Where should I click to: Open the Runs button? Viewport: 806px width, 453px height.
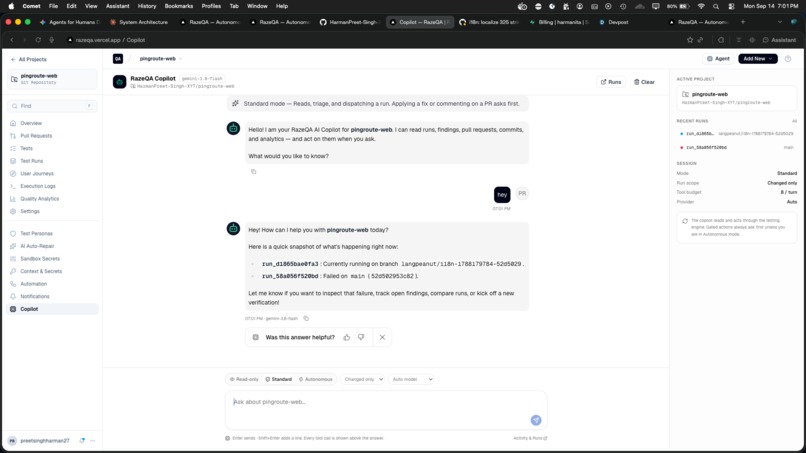611,82
